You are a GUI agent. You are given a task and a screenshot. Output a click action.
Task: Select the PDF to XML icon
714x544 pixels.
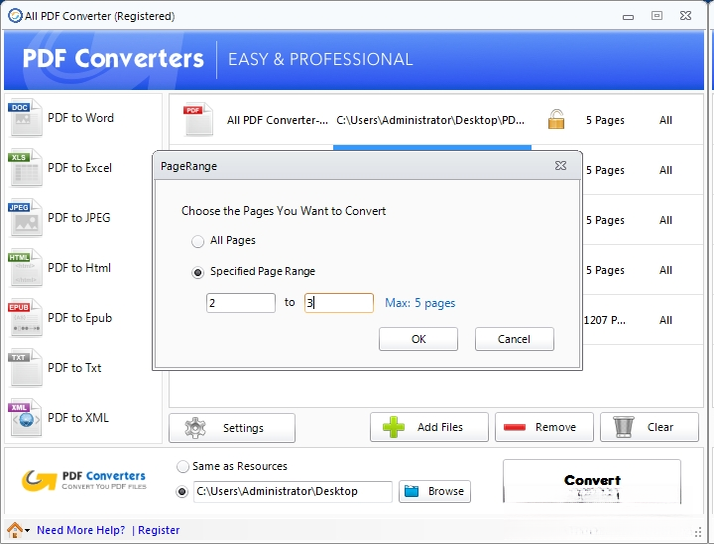[25, 418]
